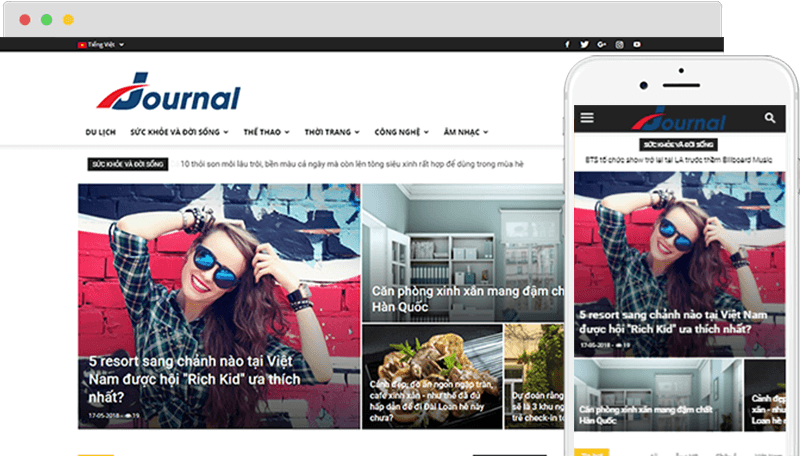
Task: Open the '10 thỏi son môi' ticker headline
Action: pyautogui.click(x=352, y=164)
